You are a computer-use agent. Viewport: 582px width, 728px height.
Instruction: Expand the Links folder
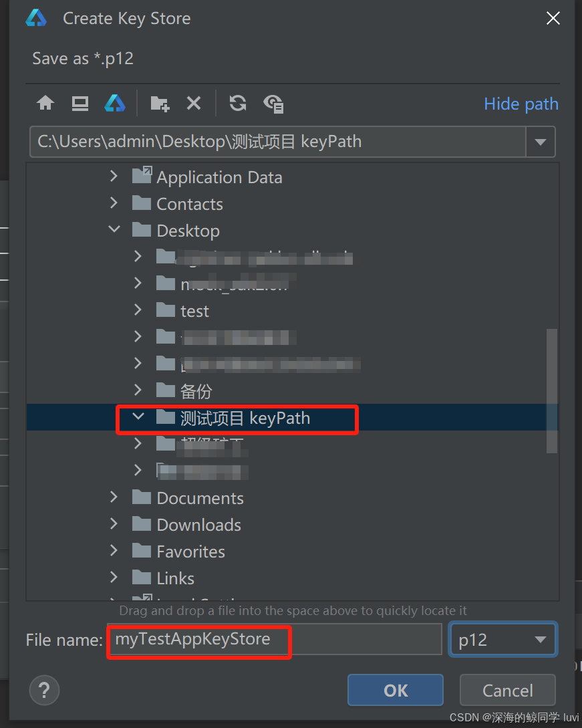(114, 577)
